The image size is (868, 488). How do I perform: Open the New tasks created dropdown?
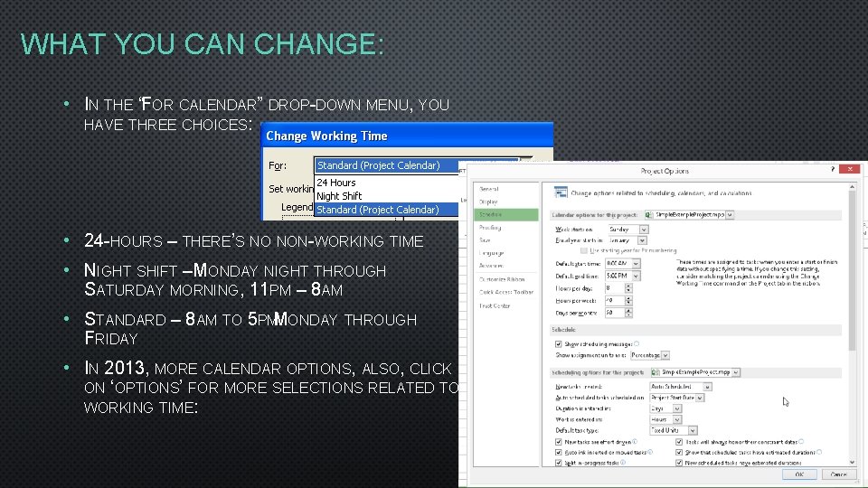tap(707, 387)
